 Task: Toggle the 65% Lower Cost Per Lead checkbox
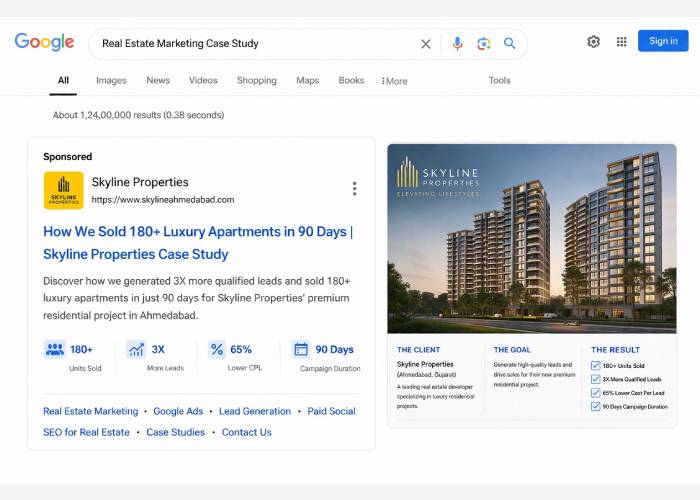595,393
